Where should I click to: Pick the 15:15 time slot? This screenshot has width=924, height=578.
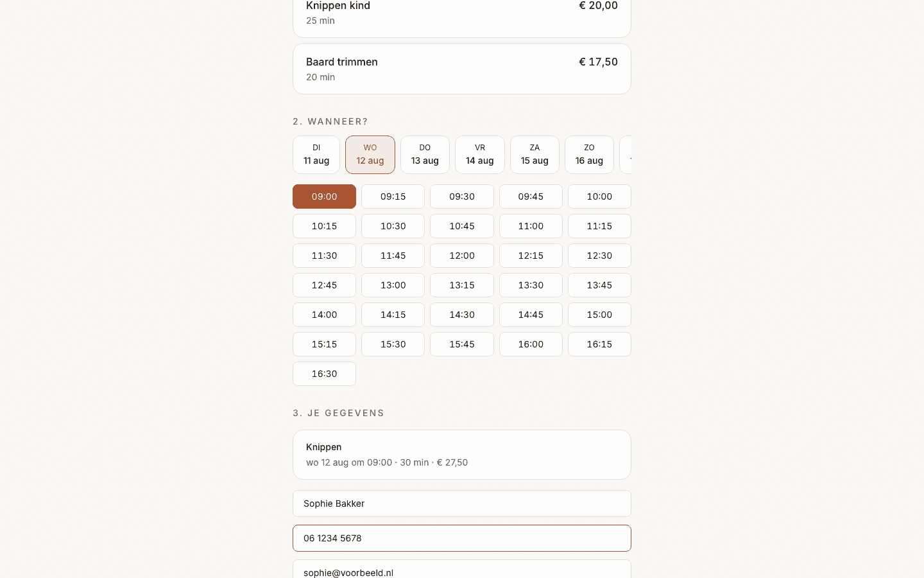[324, 344]
